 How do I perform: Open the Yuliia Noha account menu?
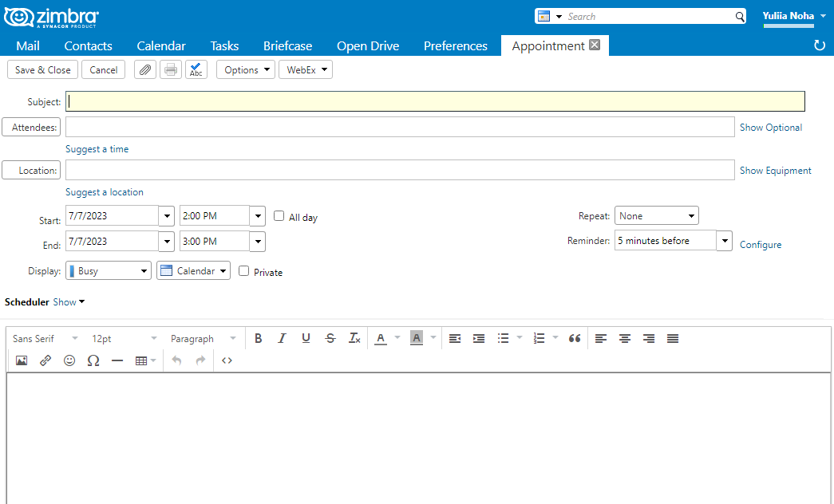794,16
